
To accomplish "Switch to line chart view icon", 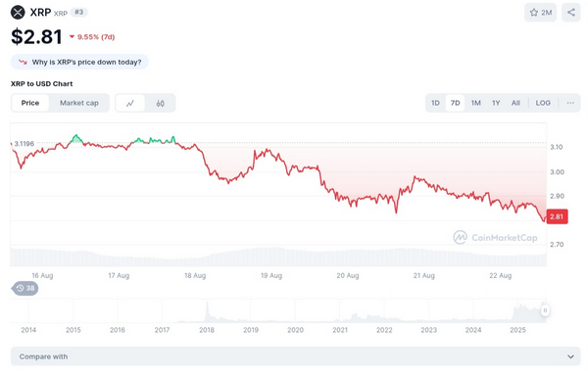I will (130, 103).
